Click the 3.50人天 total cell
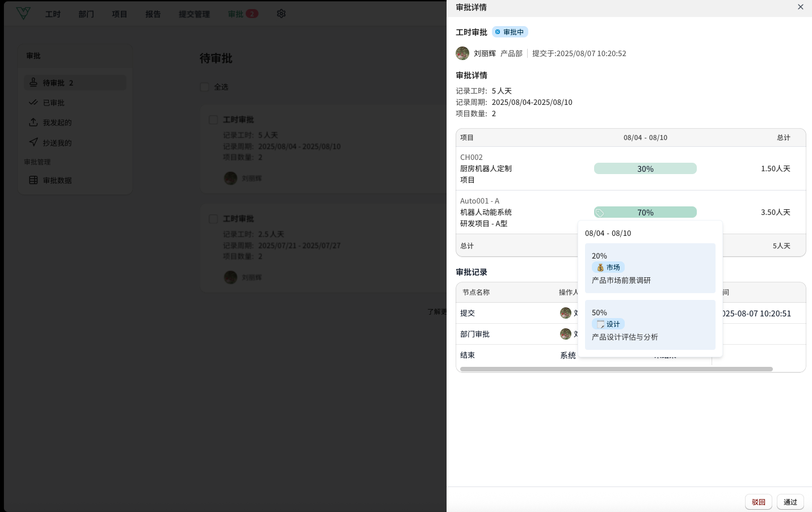 [x=775, y=212]
